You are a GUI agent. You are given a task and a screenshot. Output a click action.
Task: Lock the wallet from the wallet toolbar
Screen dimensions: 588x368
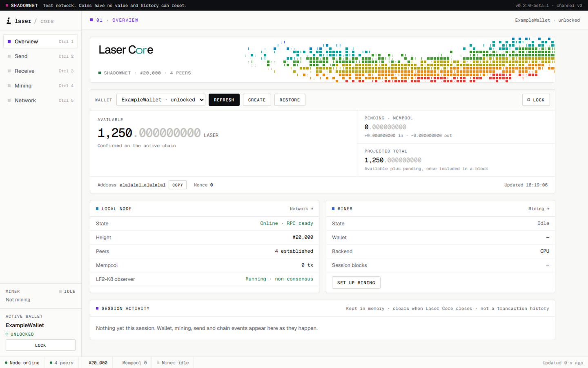coord(536,100)
